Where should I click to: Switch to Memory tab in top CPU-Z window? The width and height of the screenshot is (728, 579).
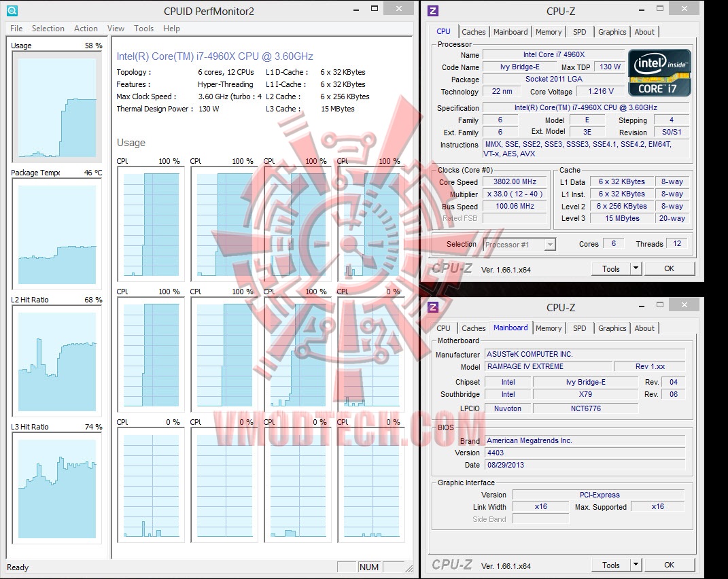(549, 31)
